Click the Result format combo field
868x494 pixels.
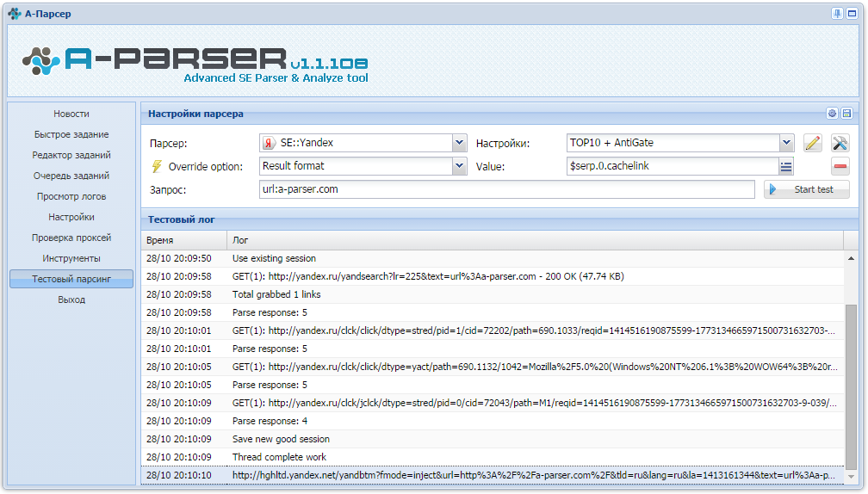(x=356, y=166)
